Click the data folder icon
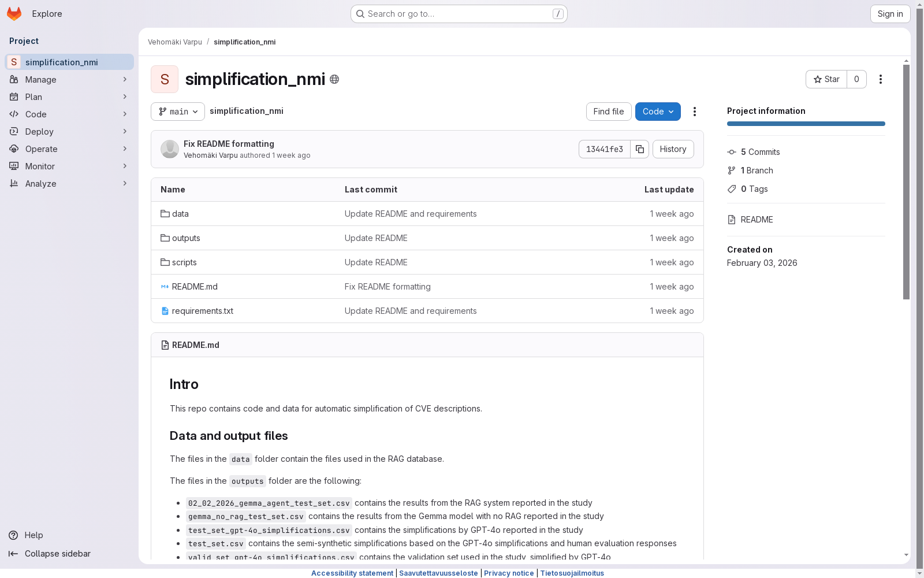The width and height of the screenshot is (924, 578). coord(165,214)
